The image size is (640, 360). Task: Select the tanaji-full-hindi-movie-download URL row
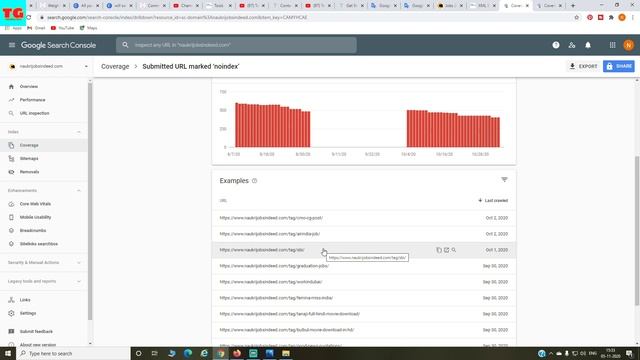[x=364, y=314]
